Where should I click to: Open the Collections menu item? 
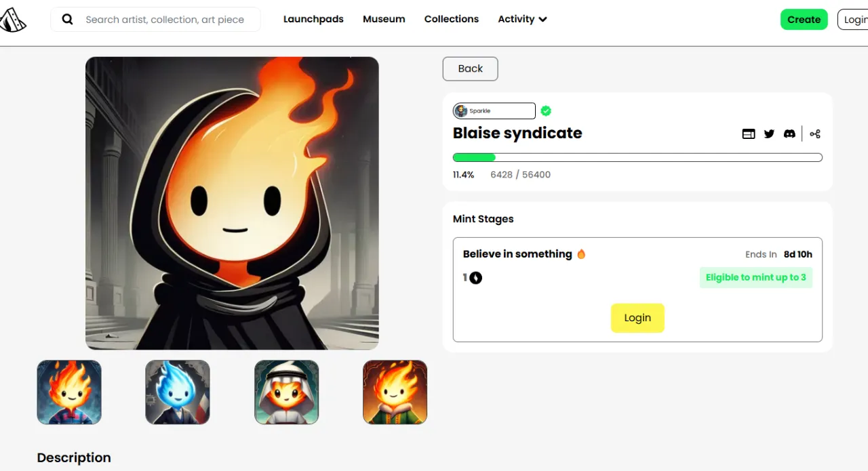452,19
